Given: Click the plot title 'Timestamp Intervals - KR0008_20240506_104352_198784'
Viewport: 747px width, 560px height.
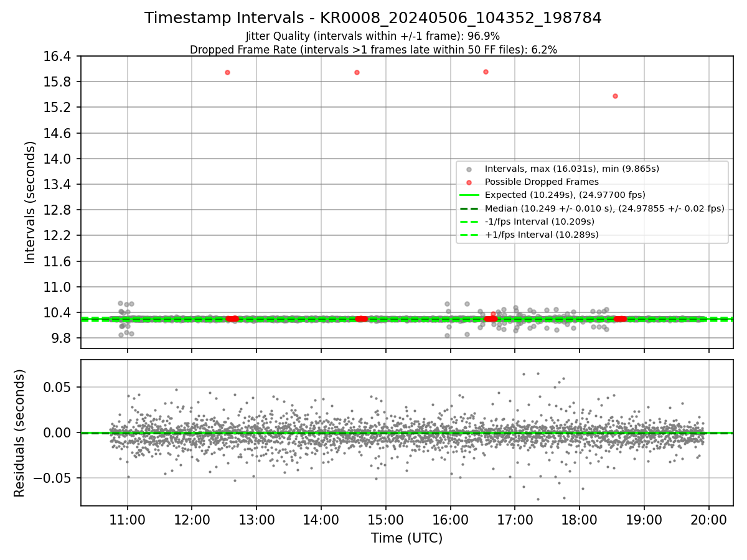Looking at the screenshot, I should pos(373,18).
